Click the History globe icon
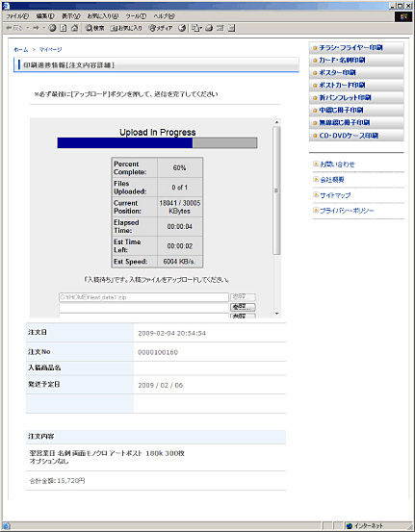This screenshot has width=415, height=532. coord(182,28)
